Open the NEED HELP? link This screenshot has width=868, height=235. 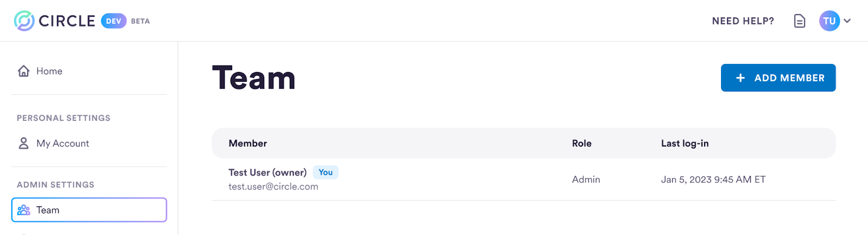point(743,21)
